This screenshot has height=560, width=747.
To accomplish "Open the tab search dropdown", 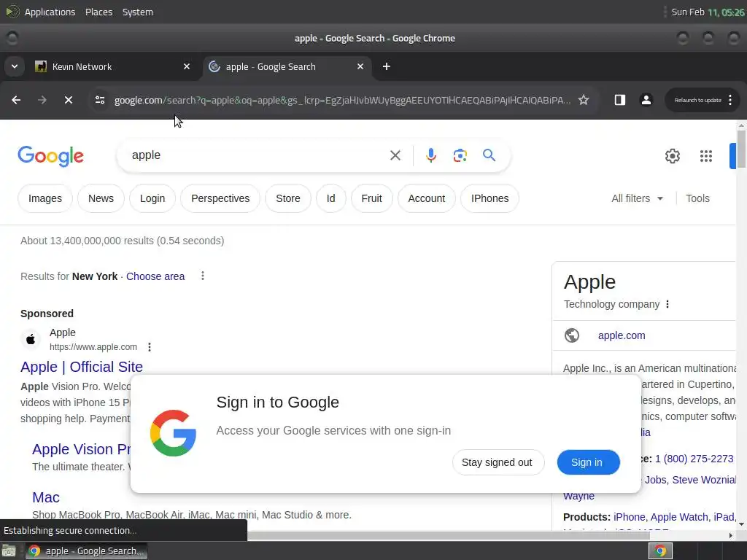I will 15,66.
